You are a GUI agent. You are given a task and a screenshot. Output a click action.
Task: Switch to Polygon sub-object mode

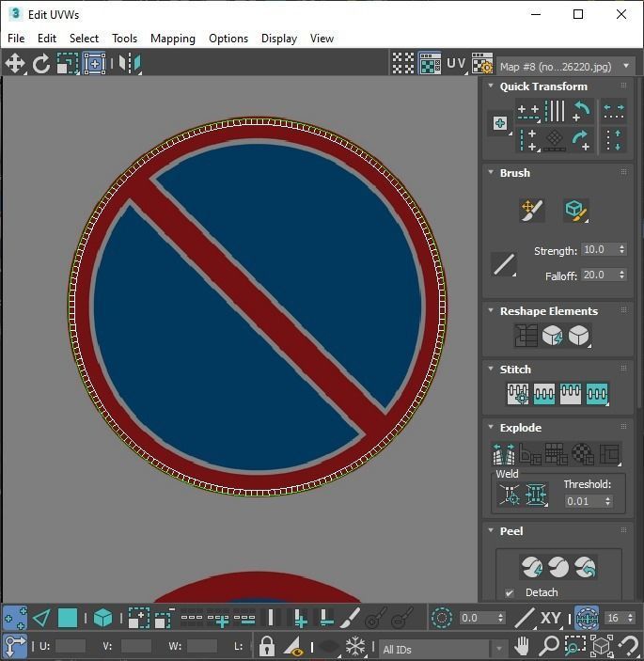(x=68, y=618)
